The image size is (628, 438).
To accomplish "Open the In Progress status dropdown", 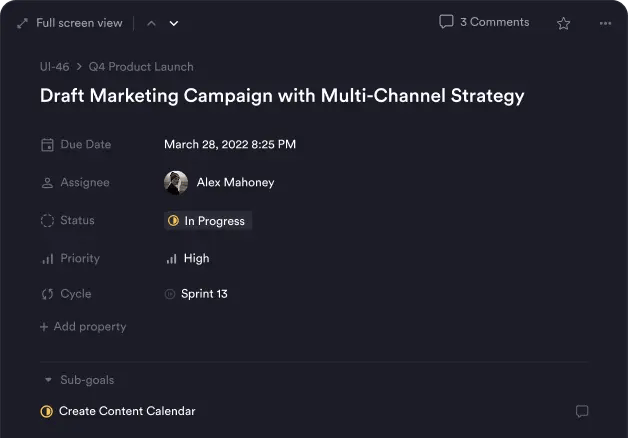I will 208,220.
